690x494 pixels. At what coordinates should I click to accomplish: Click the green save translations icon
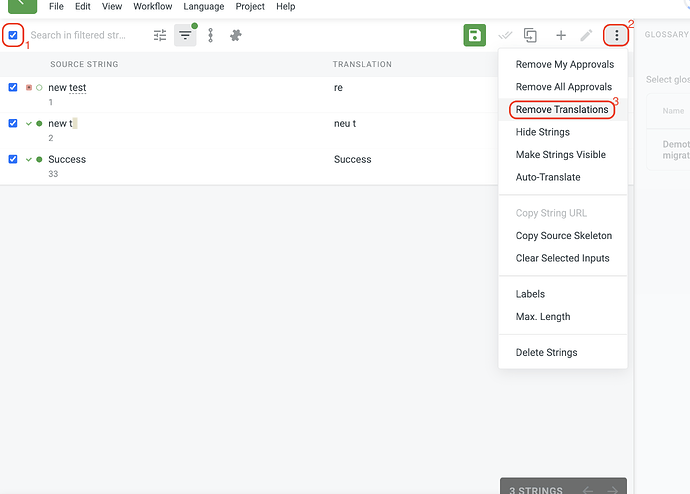click(474, 35)
